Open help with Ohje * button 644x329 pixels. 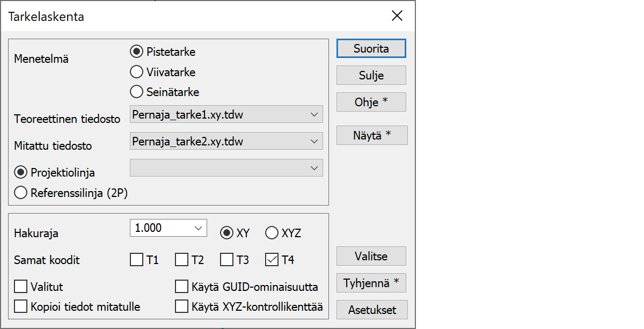tap(371, 102)
